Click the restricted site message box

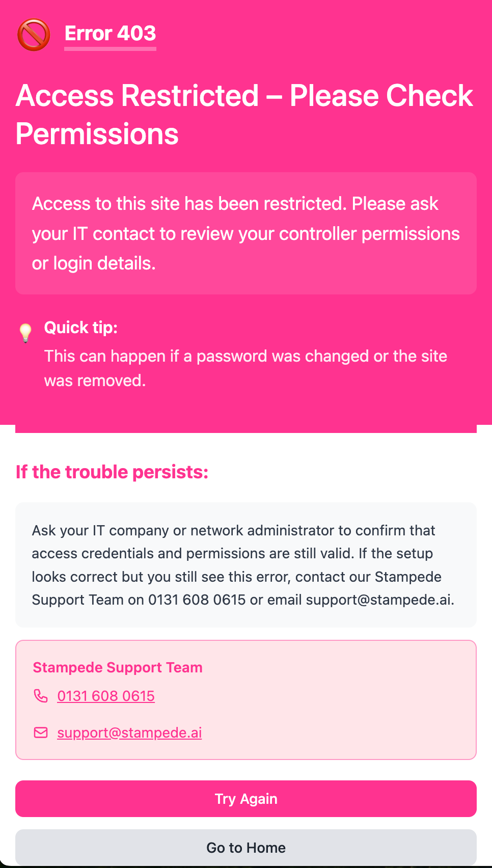pos(246,233)
